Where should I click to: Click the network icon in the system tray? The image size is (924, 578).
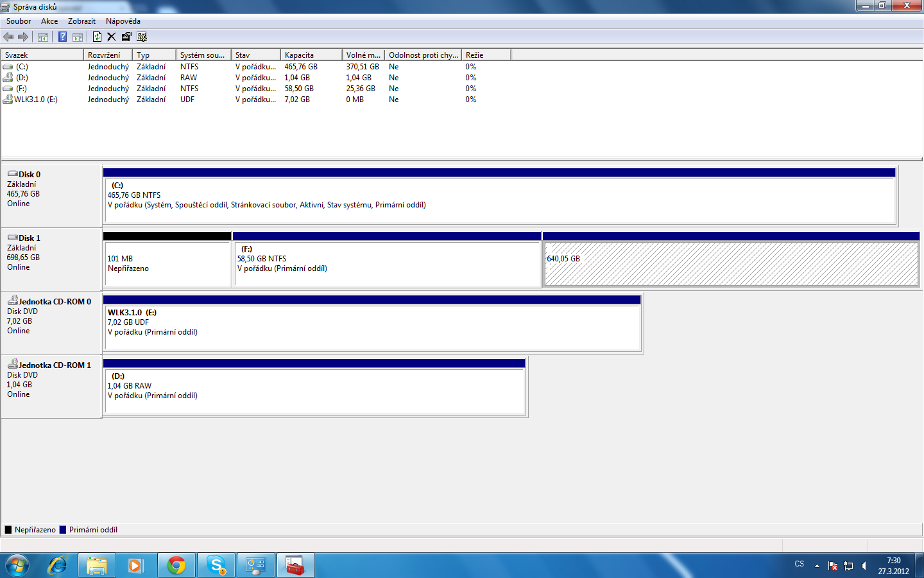click(848, 566)
